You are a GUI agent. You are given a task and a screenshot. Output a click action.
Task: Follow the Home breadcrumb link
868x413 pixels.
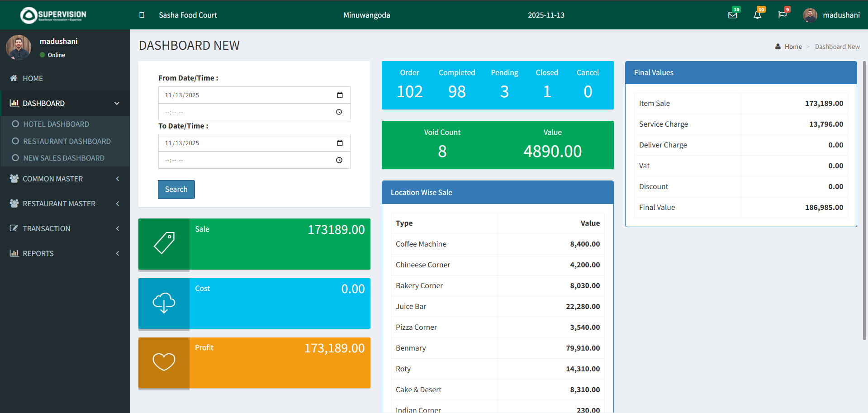tap(793, 47)
